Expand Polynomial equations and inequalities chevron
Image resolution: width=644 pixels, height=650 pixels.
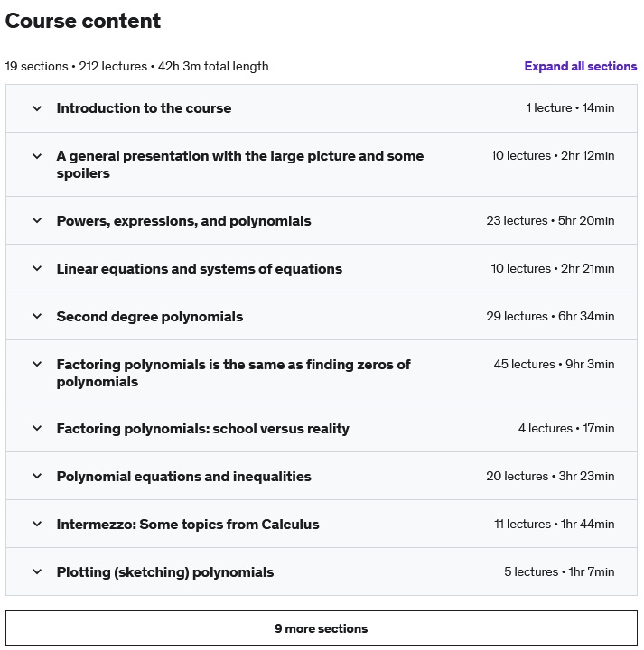(x=37, y=476)
